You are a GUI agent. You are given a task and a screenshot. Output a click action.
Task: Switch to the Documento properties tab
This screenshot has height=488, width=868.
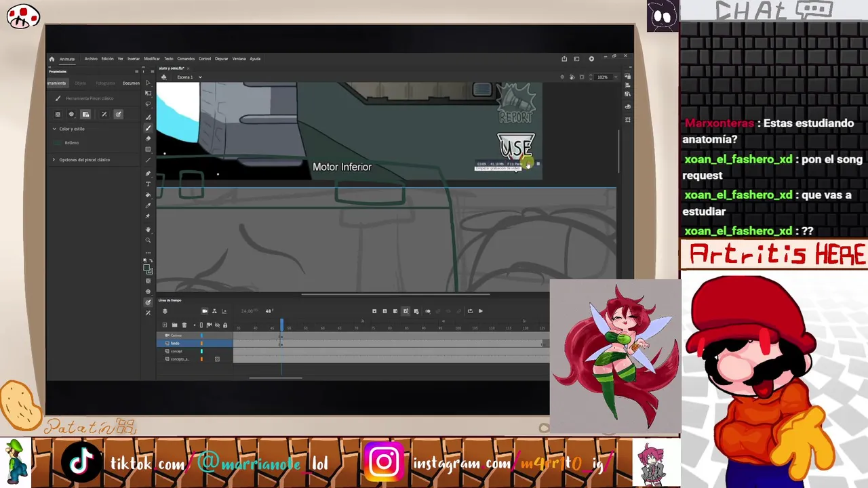(131, 83)
